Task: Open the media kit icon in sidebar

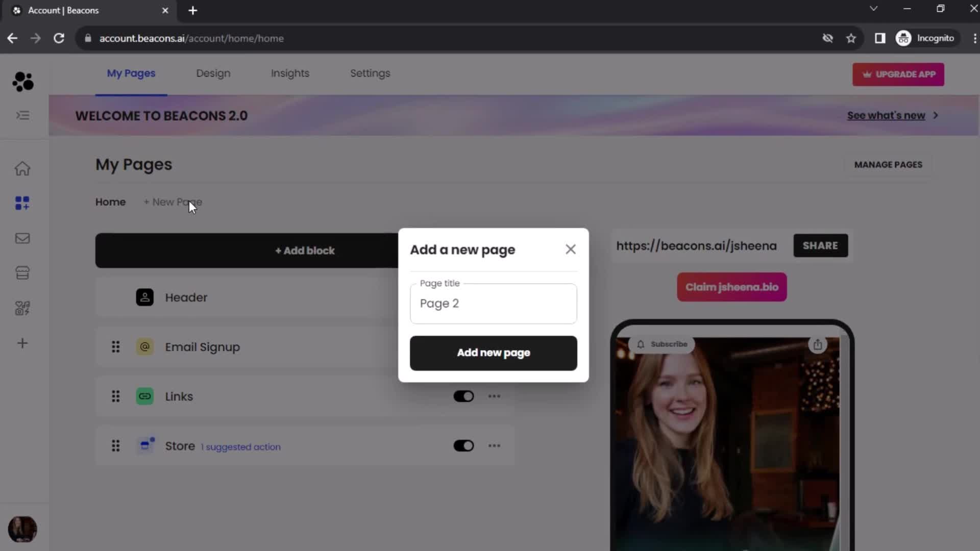Action: pyautogui.click(x=22, y=308)
